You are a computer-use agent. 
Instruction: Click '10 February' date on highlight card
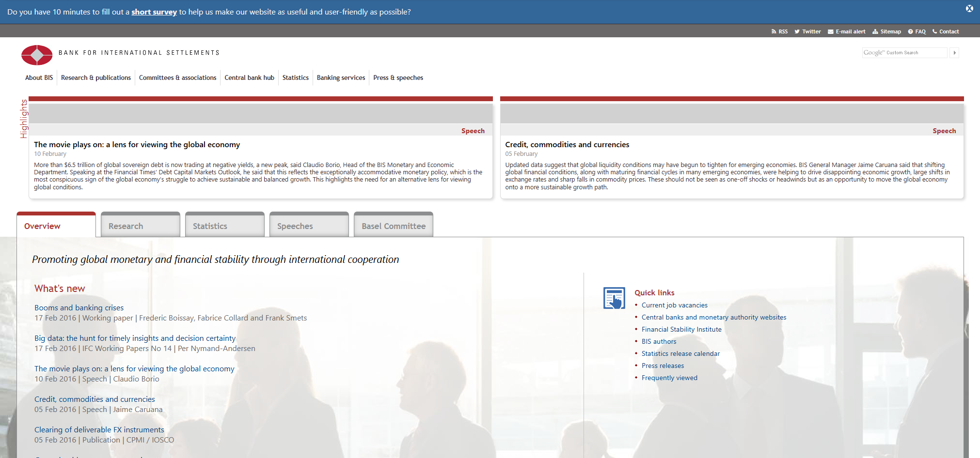pos(50,154)
